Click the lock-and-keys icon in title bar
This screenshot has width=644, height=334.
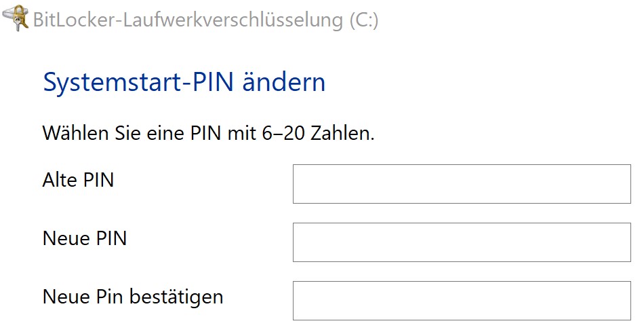pos(16,18)
